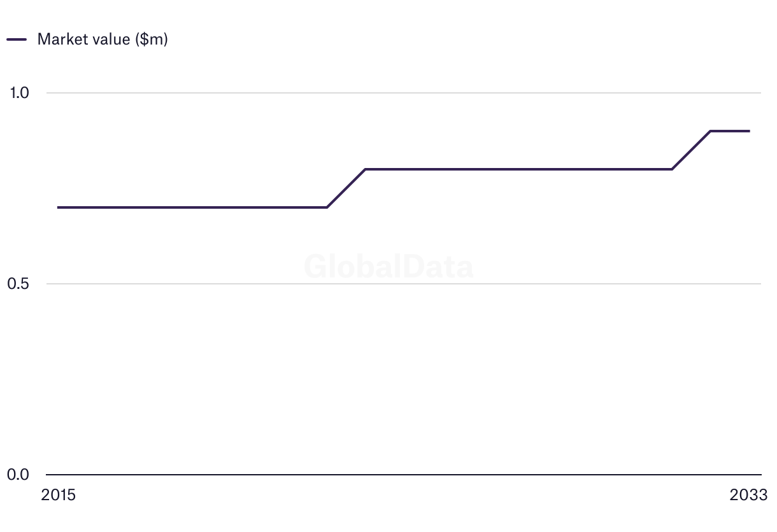Click the dark x-axis baseline
777x532 pixels.
404,475
